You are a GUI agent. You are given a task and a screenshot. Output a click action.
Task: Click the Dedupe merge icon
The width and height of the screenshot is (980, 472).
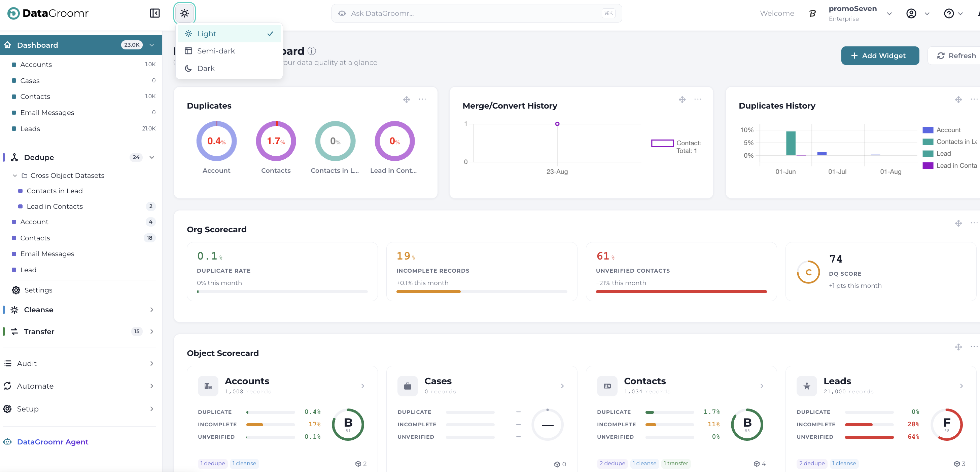click(x=14, y=157)
